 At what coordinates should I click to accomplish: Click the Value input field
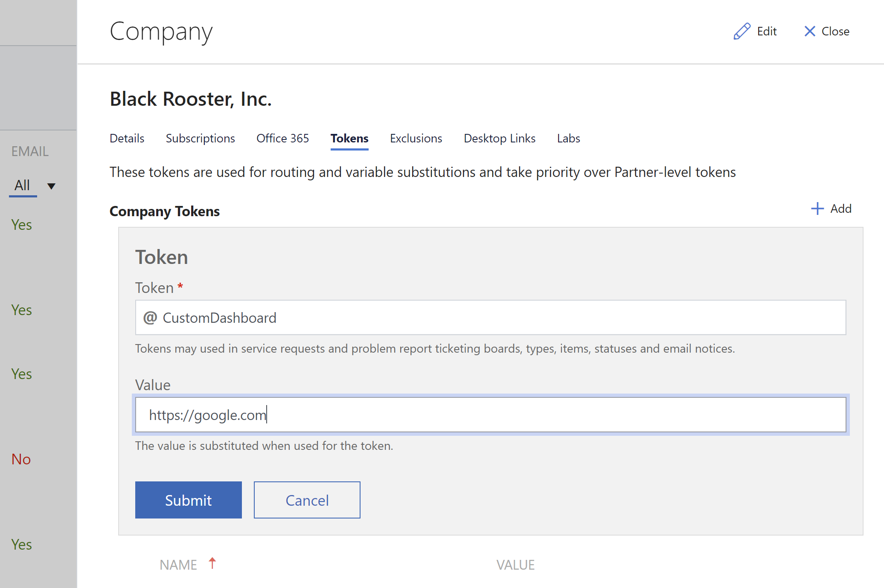pyautogui.click(x=491, y=415)
